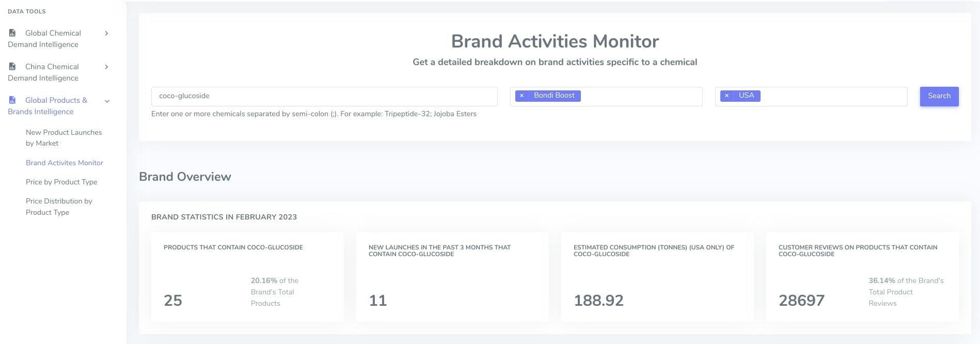This screenshot has height=344, width=980.
Task: Click the products count value 25
Action: click(173, 301)
